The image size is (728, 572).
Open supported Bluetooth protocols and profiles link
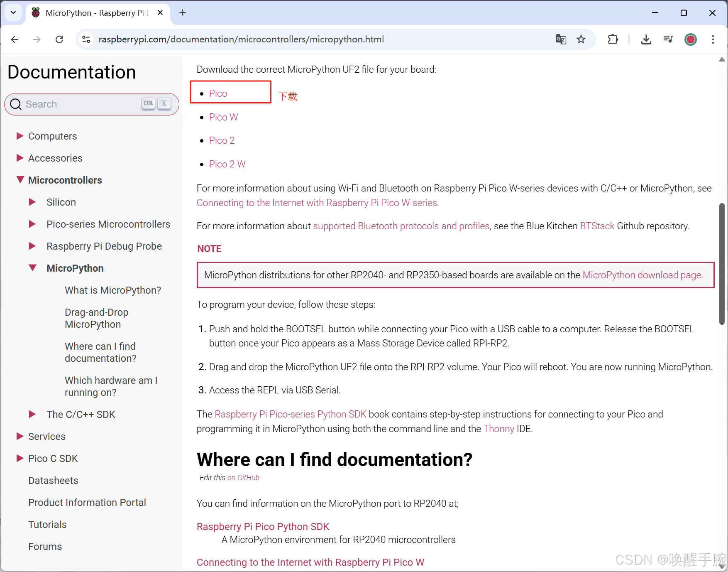(x=401, y=226)
